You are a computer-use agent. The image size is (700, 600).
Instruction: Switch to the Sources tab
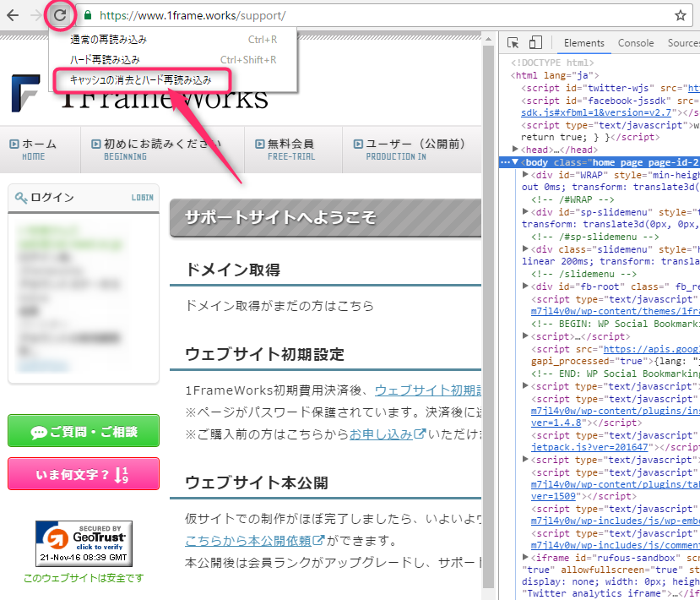click(x=683, y=43)
